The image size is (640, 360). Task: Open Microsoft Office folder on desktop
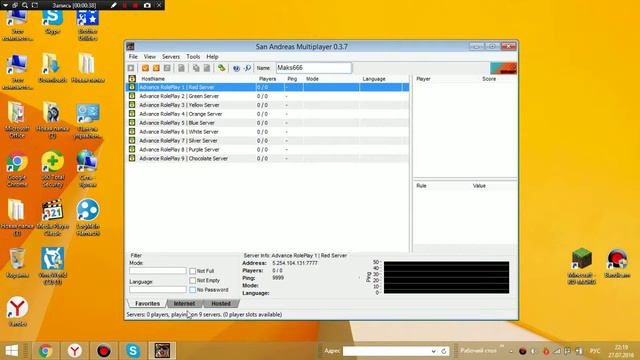[x=17, y=121]
